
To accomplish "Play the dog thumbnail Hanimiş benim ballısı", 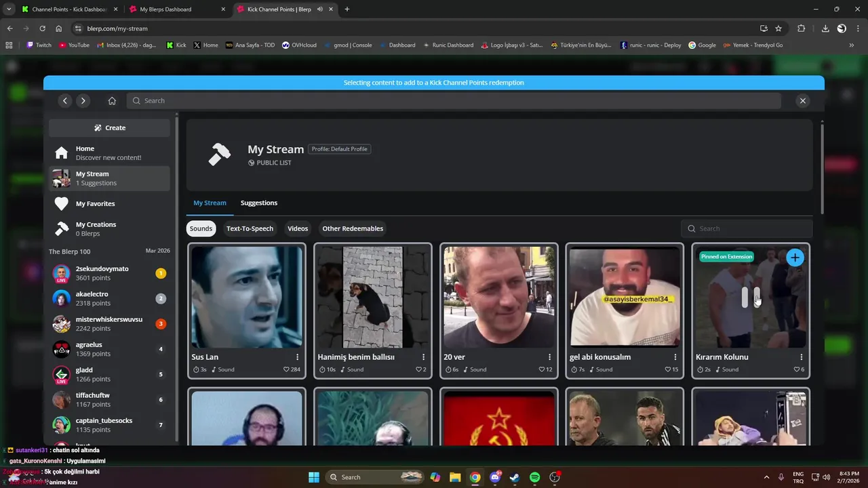I will click(373, 297).
